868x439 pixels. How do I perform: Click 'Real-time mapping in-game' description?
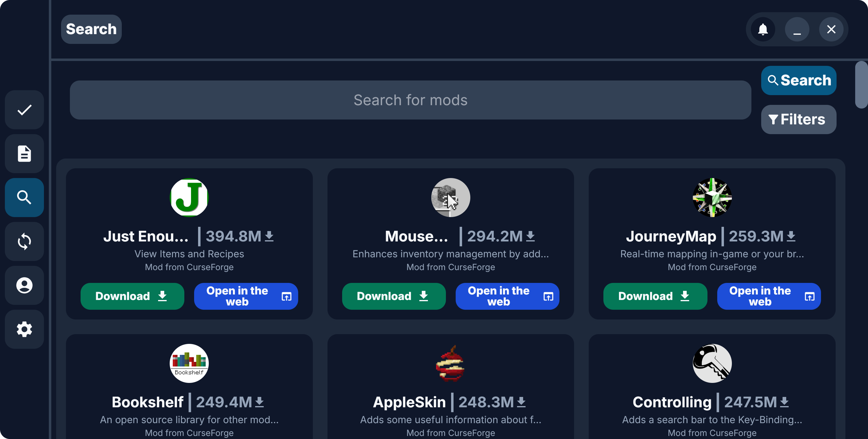tap(712, 254)
